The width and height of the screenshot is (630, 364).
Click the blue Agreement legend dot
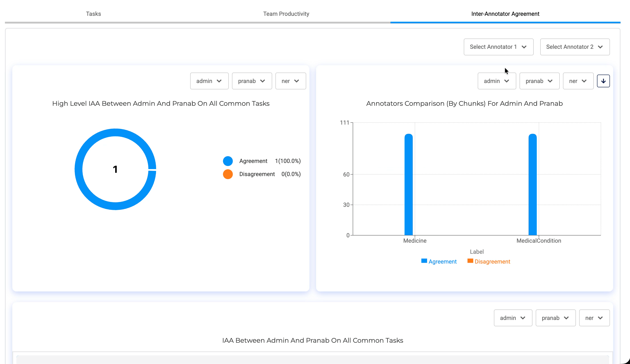(x=228, y=161)
